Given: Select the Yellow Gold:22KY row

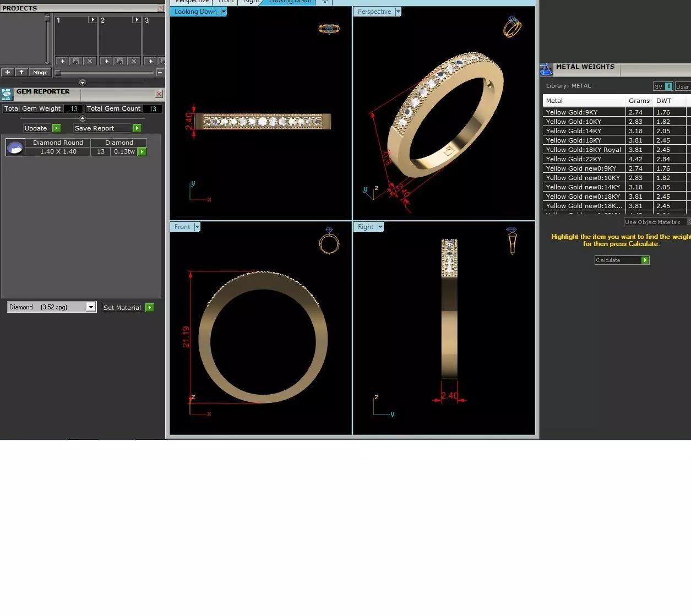Looking at the screenshot, I should click(617, 159).
